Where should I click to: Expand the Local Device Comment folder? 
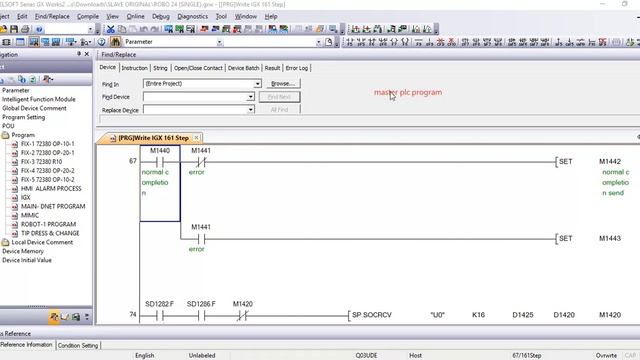5,242
